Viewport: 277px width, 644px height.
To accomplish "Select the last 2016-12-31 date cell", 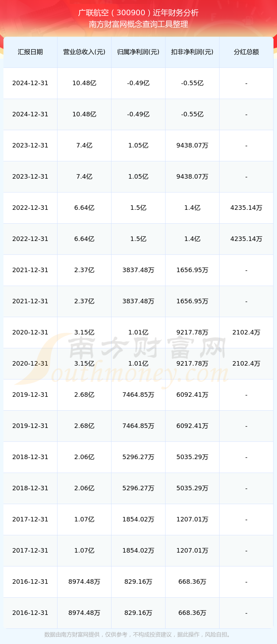I will pos(30,613).
